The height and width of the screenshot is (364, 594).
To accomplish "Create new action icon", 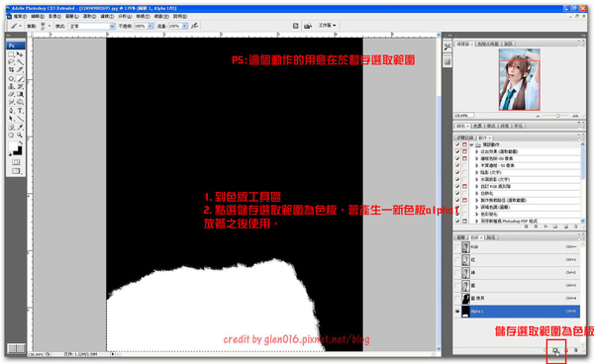I will coord(565,227).
